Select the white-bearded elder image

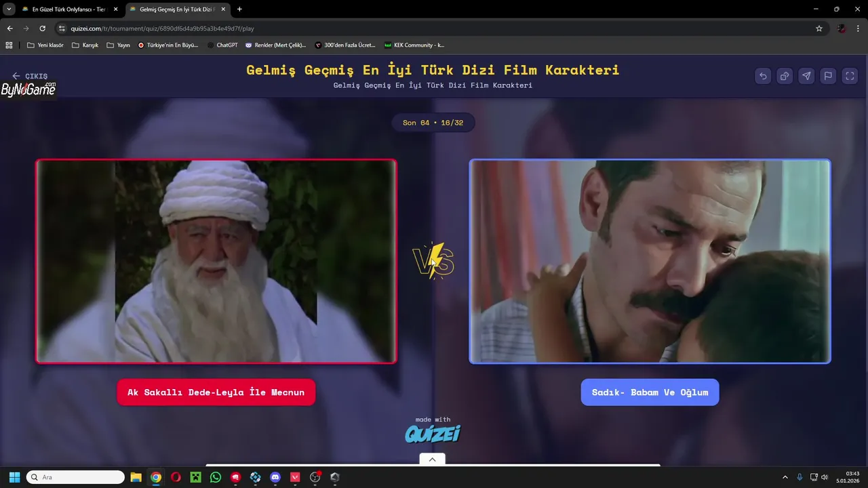tap(216, 262)
